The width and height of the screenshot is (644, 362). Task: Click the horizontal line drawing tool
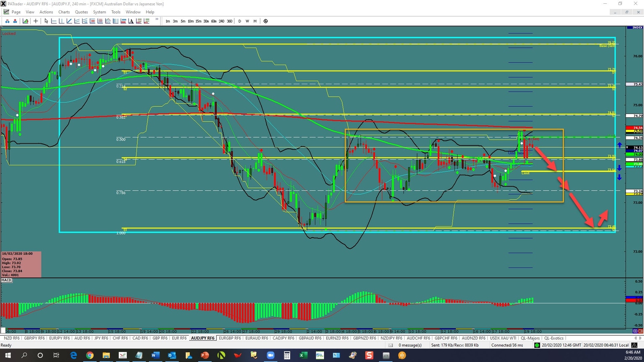[53, 21]
